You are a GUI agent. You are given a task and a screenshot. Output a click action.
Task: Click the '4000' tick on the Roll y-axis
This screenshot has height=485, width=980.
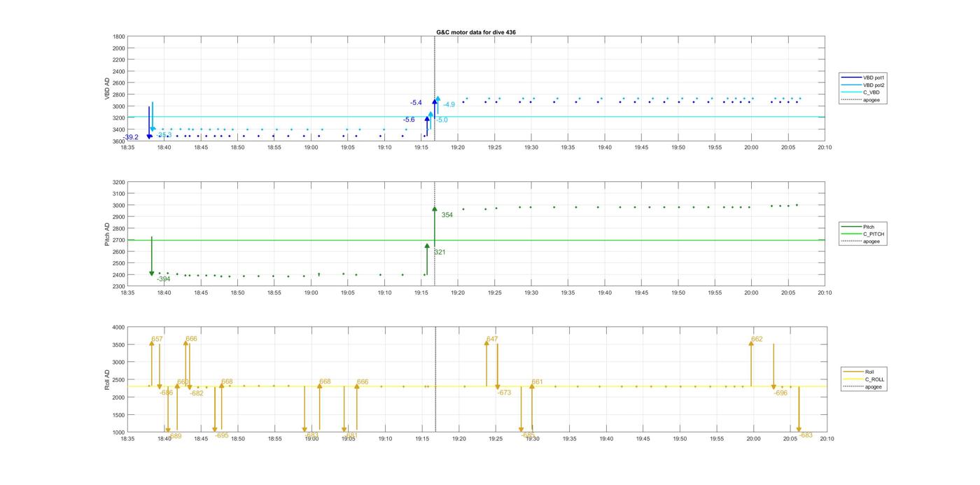coord(119,328)
